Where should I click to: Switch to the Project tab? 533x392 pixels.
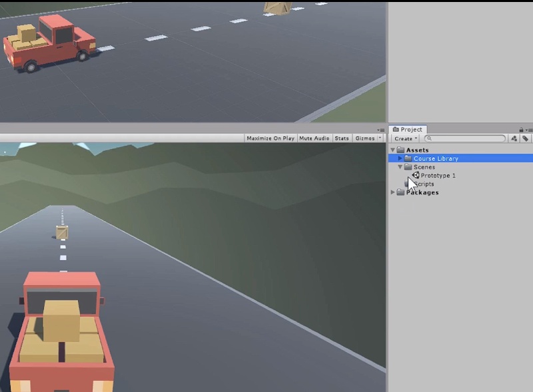point(408,129)
